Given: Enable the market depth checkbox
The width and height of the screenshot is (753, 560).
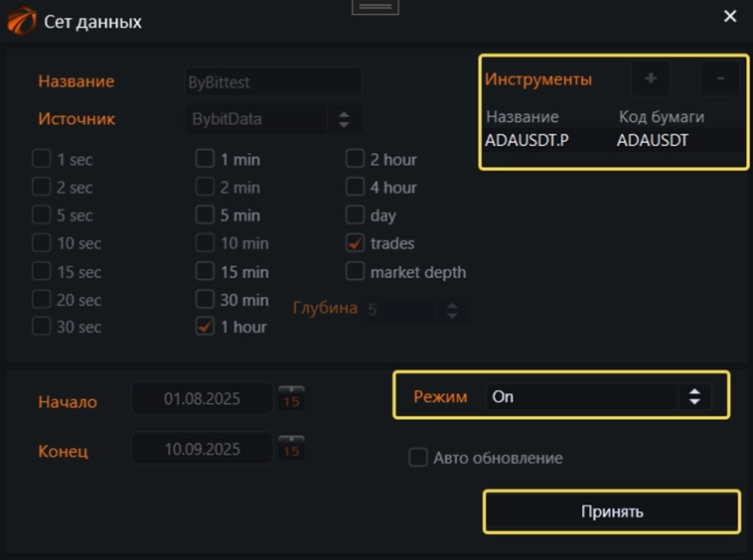Looking at the screenshot, I should (x=355, y=271).
